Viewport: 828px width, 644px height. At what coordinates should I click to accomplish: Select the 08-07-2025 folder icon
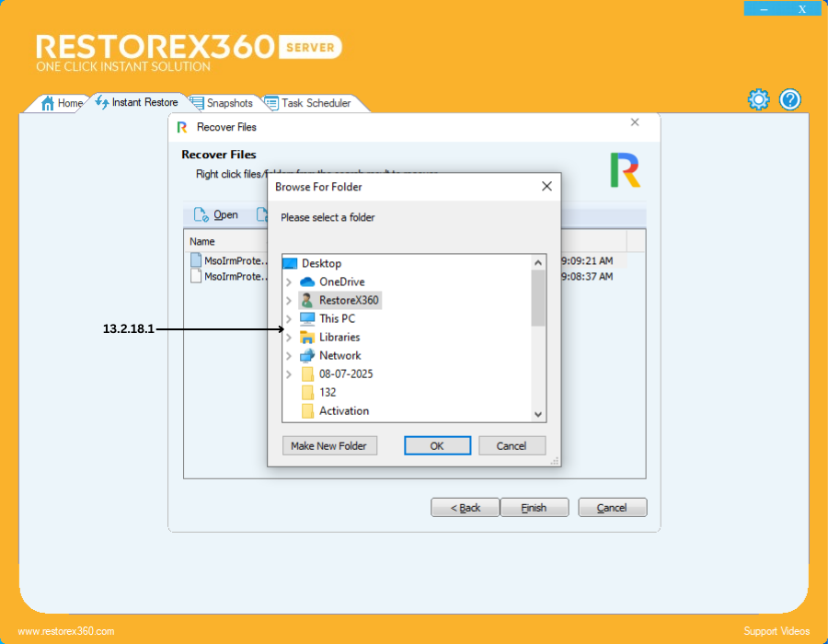[x=307, y=374]
